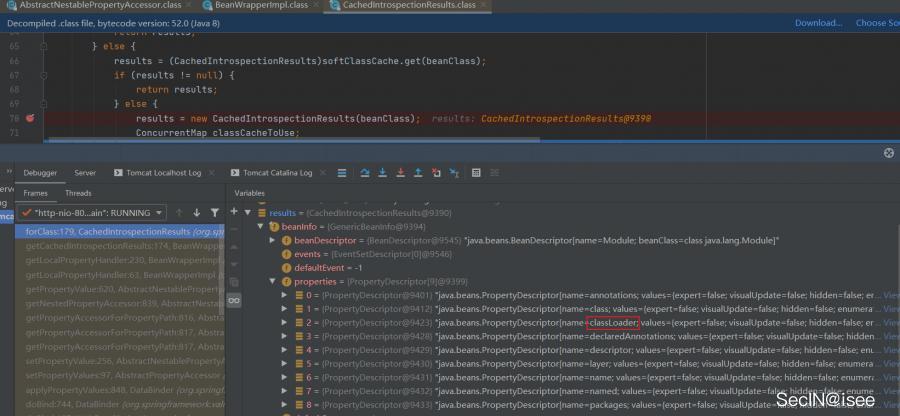Click the Step Over icon

pyautogui.click(x=364, y=173)
